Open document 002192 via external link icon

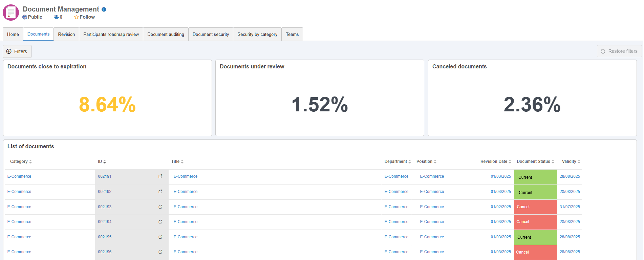pos(160,192)
